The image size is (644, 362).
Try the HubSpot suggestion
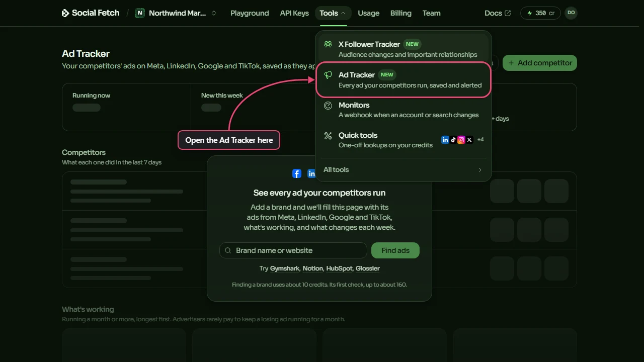340,268
